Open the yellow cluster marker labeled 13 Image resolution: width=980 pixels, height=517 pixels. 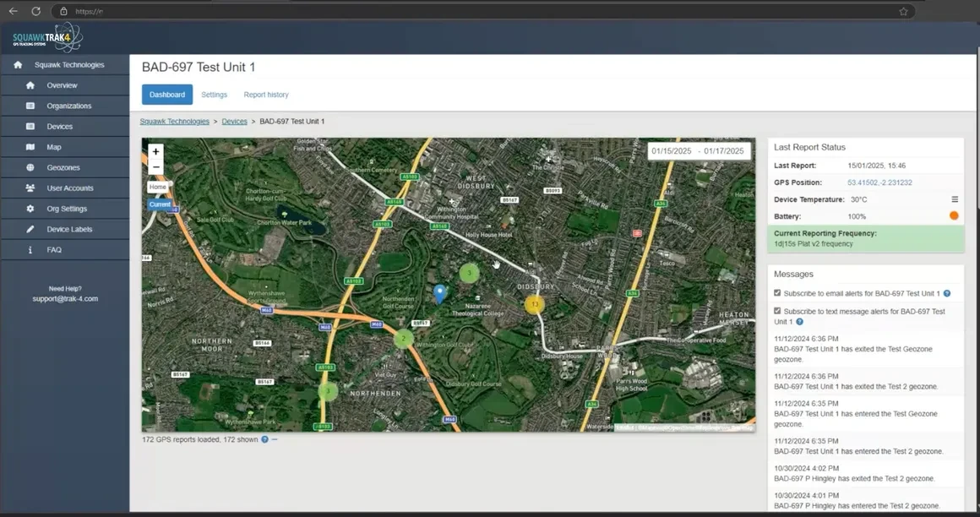point(535,304)
